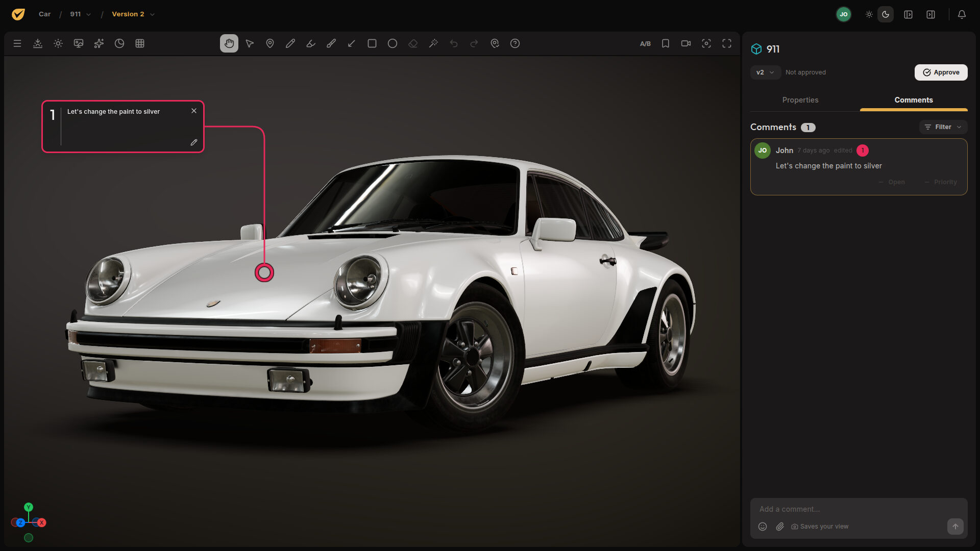The width and height of the screenshot is (980, 551).
Task: Send the comment with arrow button
Action: coord(955,527)
